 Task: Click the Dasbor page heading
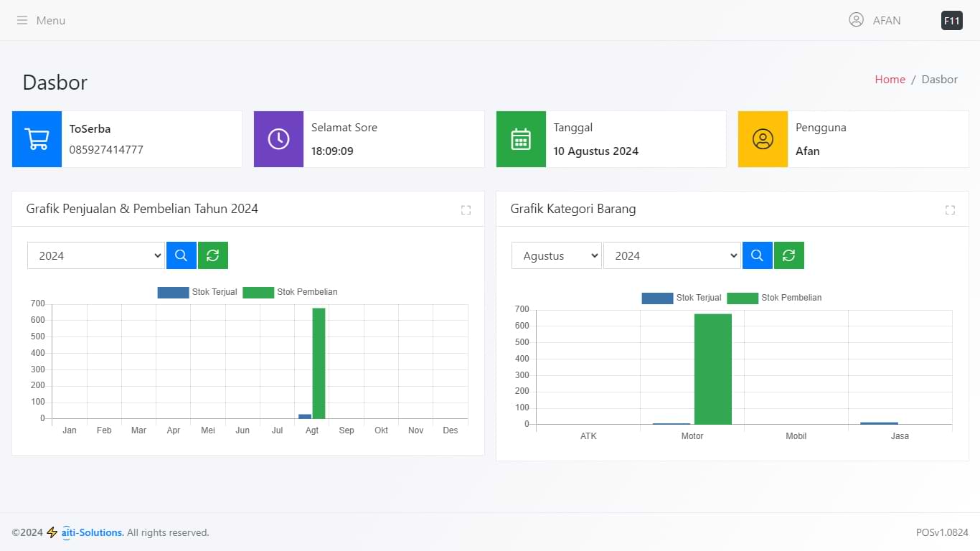tap(55, 83)
